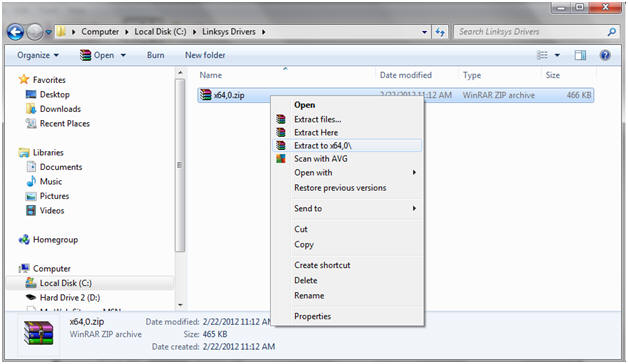Click the AVG icon beside Scan with AVG
628x364 pixels.
coord(281,159)
